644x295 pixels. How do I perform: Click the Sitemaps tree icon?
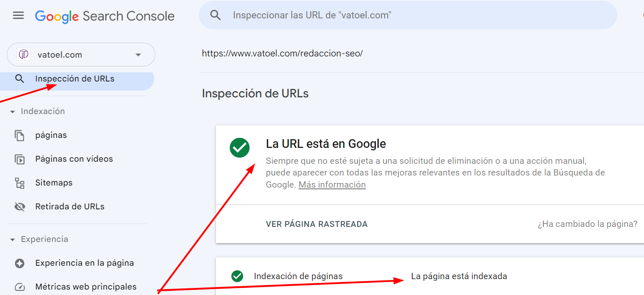point(19,183)
